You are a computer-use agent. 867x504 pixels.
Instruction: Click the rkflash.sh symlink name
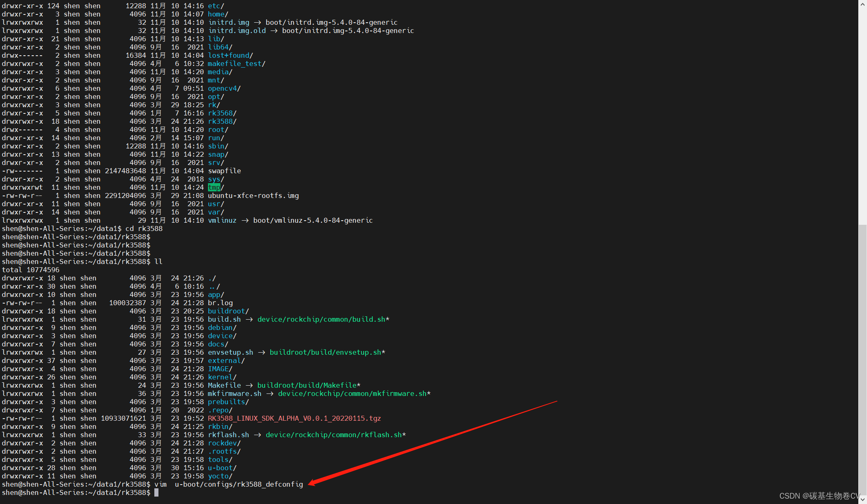(229, 435)
